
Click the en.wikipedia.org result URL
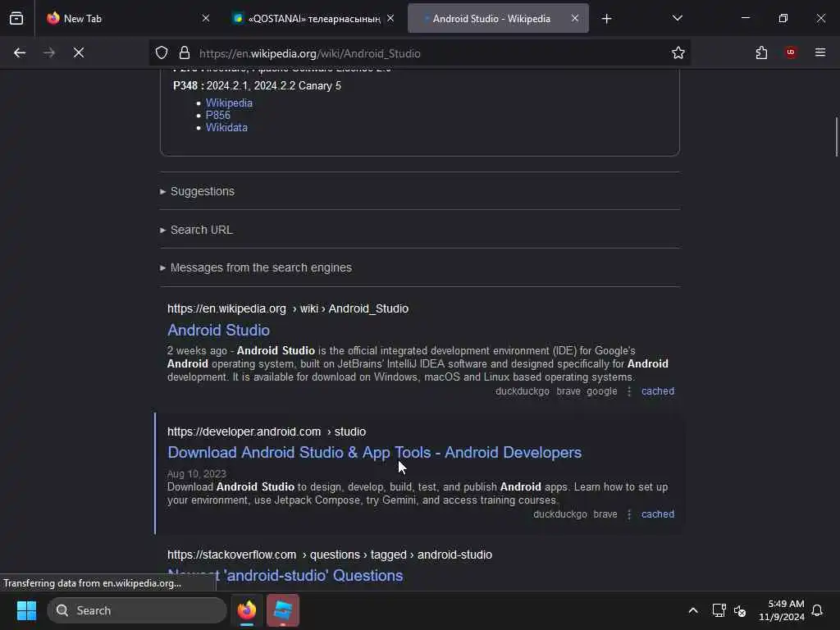[x=288, y=308]
